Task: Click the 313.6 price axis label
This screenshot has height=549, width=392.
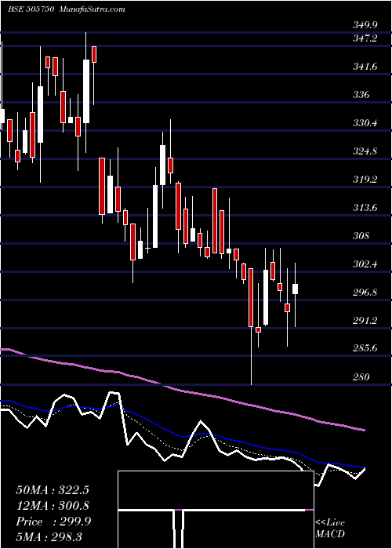Action: click(365, 208)
